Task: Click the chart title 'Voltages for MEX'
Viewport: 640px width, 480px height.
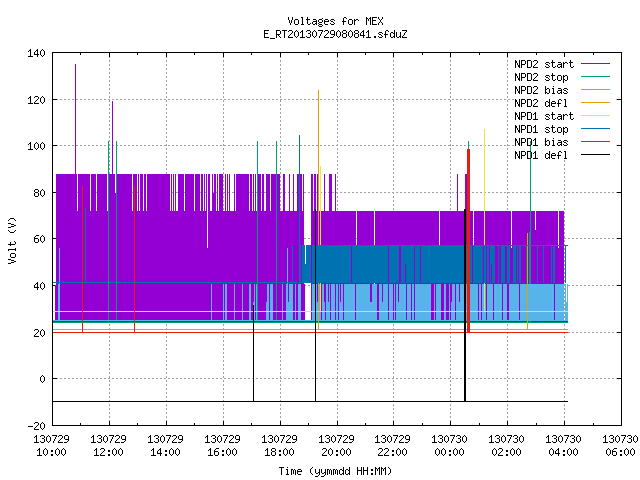Action: (x=335, y=21)
